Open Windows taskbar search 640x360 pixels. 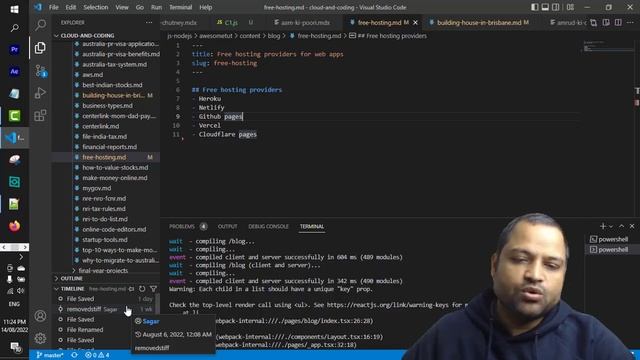click(14, 28)
